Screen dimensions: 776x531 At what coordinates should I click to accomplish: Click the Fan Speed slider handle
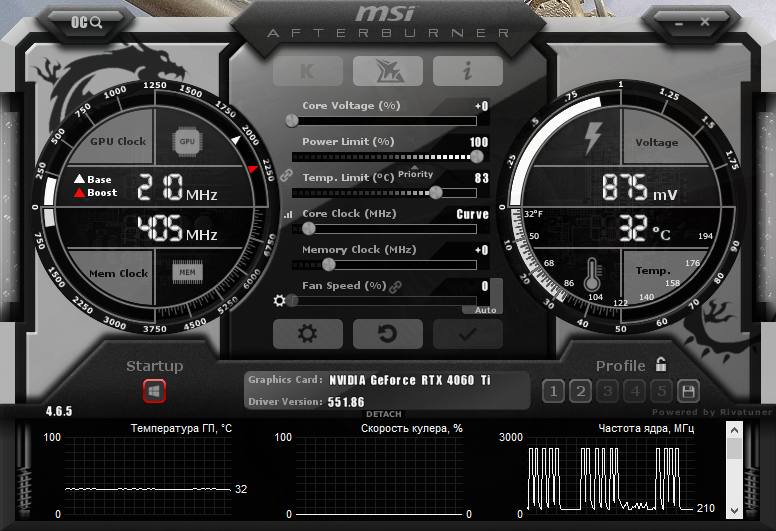[x=292, y=300]
